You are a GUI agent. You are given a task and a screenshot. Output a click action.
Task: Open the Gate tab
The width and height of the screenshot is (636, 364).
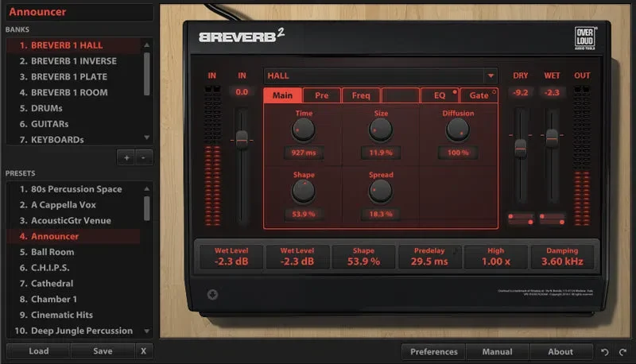click(x=479, y=95)
